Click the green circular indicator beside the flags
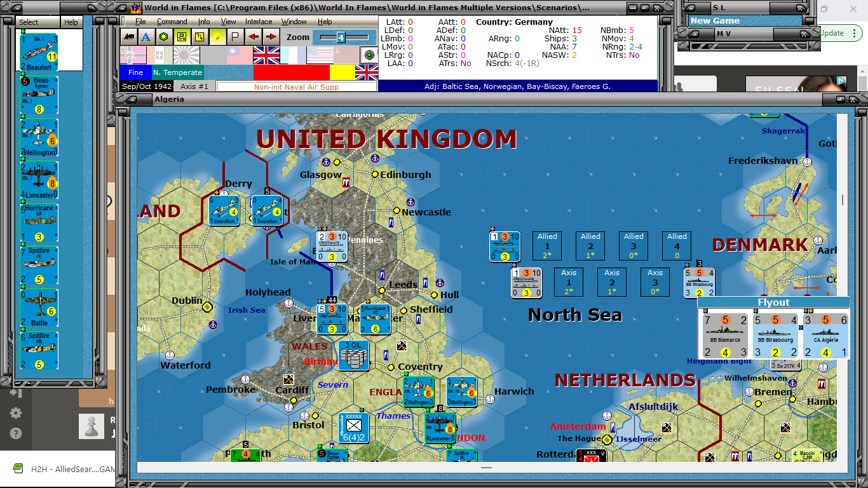 pos(368,55)
